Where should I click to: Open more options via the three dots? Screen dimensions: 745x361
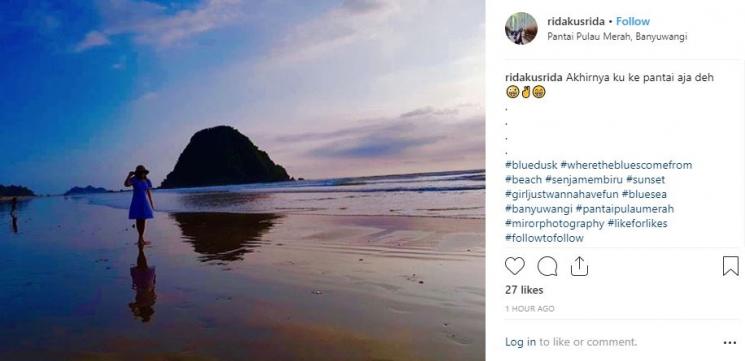click(730, 342)
